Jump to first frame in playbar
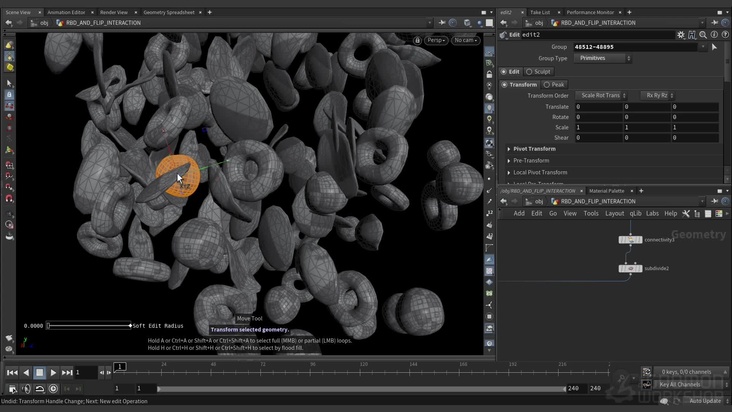Screen dimensions: 732x412 point(12,372)
